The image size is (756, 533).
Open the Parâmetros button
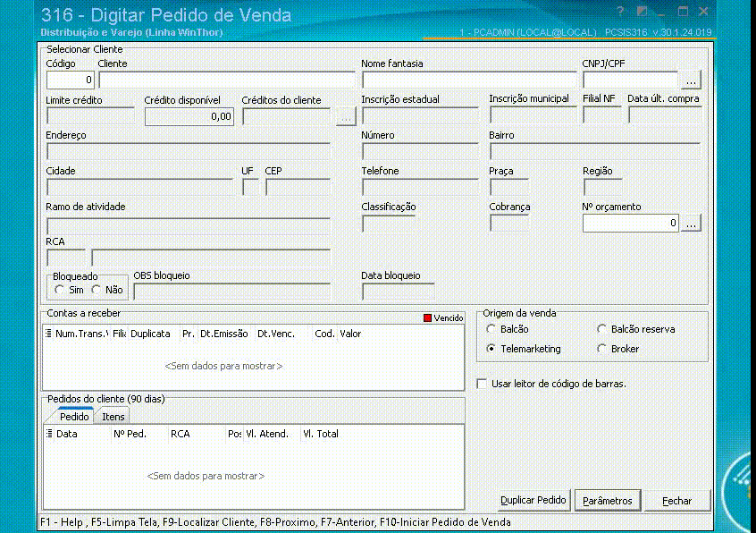[x=608, y=501]
